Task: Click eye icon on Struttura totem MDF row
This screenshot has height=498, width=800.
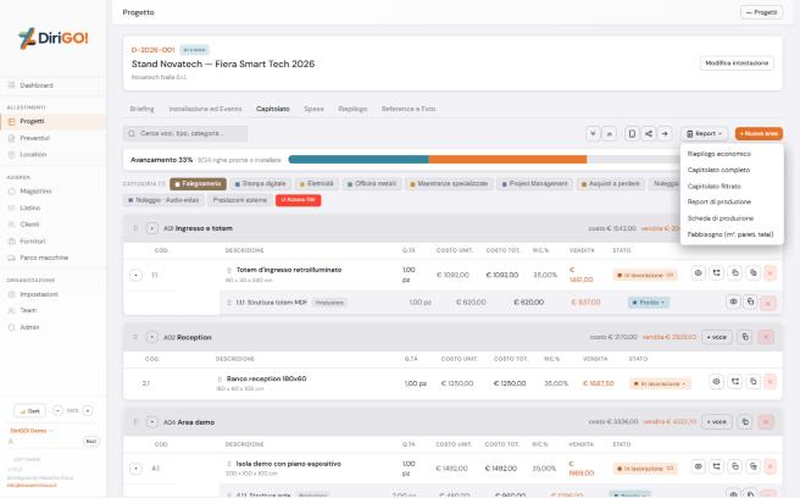Action: [733, 302]
